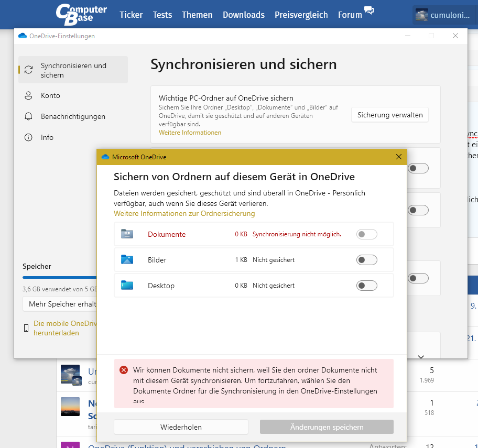Minimize the OneDrive-Einstellungen window
The width and height of the screenshot is (478, 448).
pyautogui.click(x=408, y=36)
